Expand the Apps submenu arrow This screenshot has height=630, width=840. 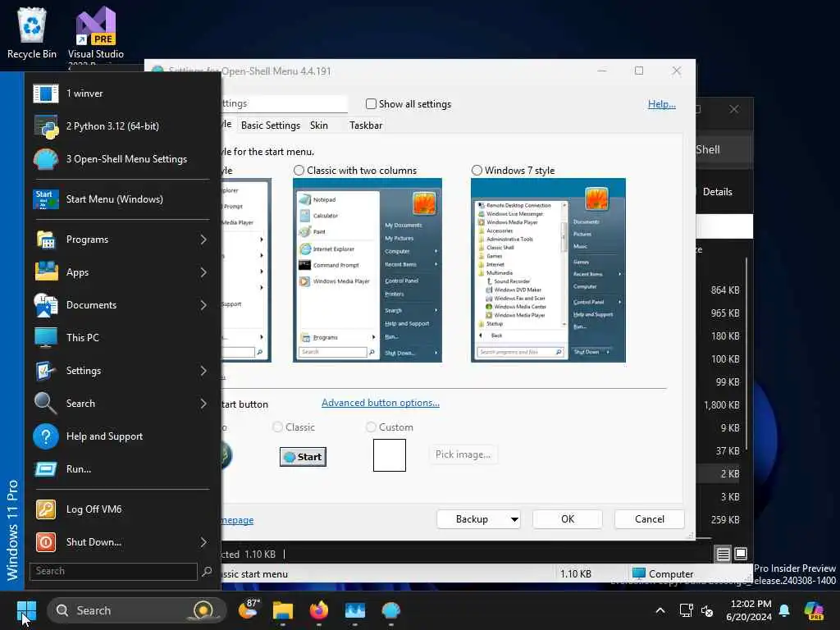203,272
